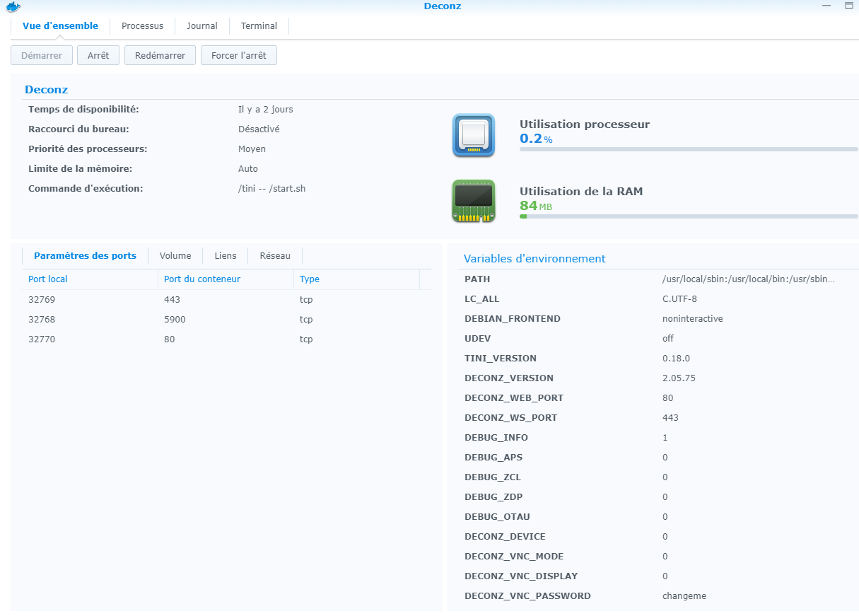859x616 pixels.
Task: Click the 0.2% processor usage value
Action: coord(536,139)
